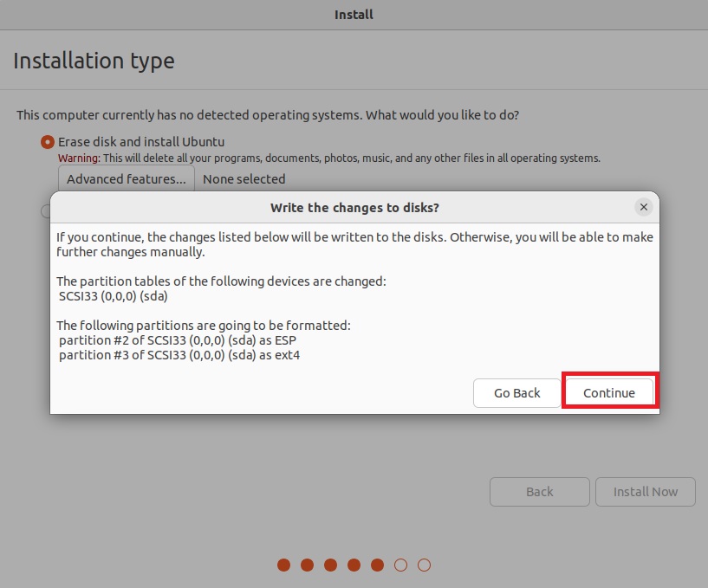Click the second filled progress dot
The image size is (708, 588).
point(307,565)
